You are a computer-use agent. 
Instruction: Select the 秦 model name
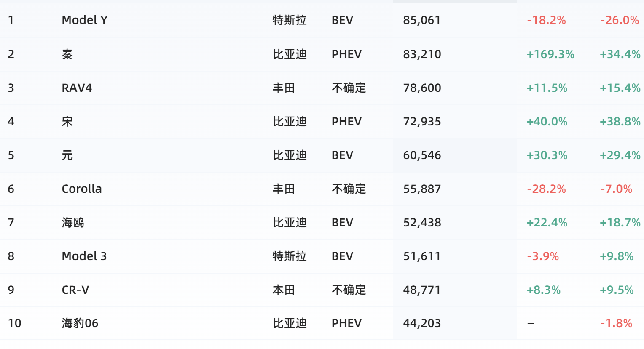click(x=67, y=54)
